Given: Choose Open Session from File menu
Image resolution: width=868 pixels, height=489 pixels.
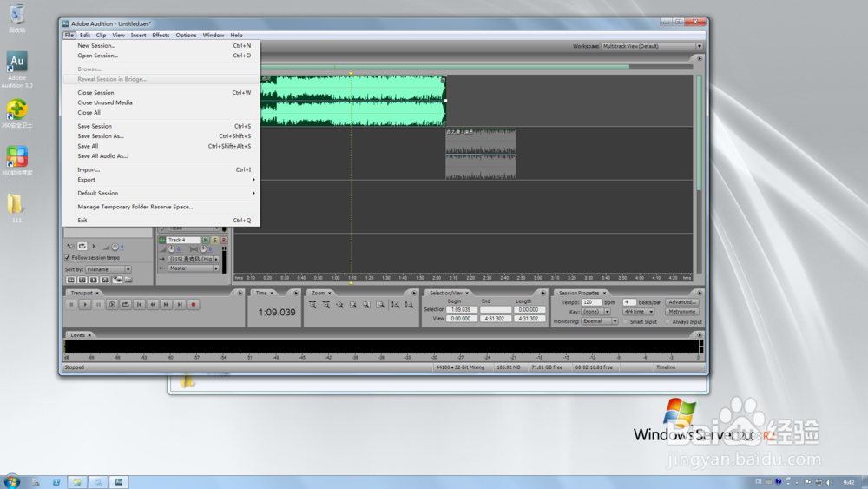Looking at the screenshot, I should [x=161, y=56].
